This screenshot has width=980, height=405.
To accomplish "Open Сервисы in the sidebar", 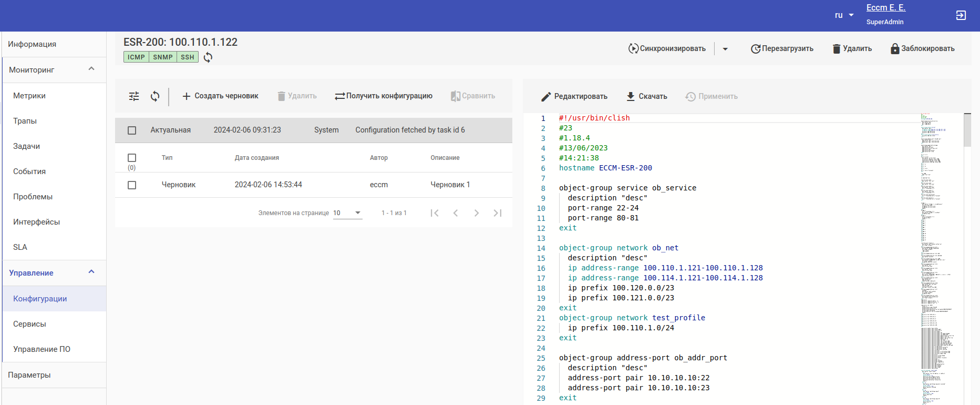I will tap(29, 324).
